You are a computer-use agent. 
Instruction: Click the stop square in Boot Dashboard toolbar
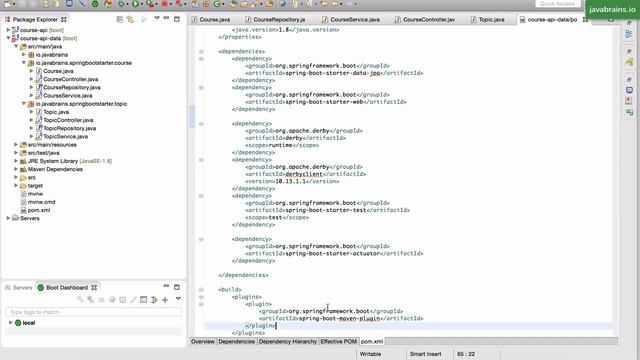101,300
